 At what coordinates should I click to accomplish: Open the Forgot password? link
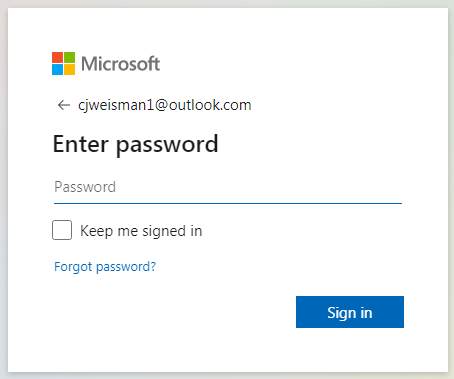click(105, 267)
